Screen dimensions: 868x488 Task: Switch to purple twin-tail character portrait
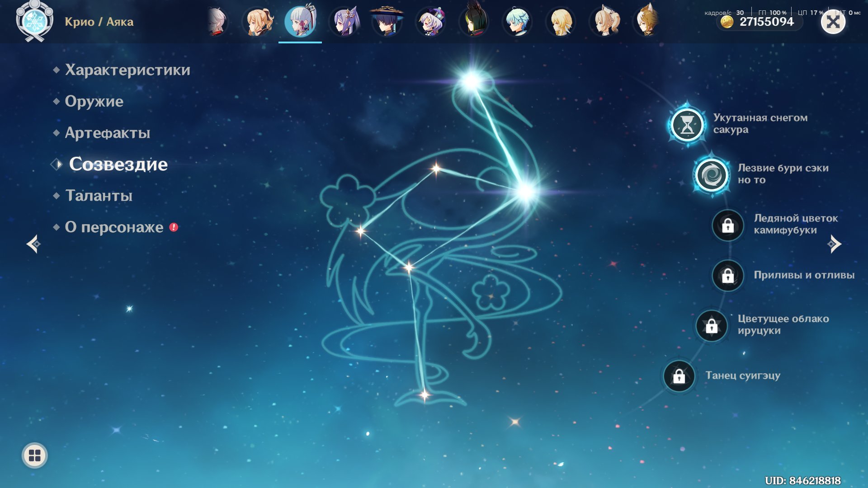(344, 21)
